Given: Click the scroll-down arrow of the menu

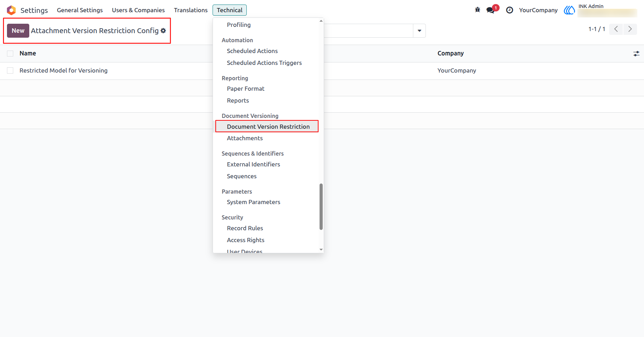Looking at the screenshot, I should [x=321, y=250].
